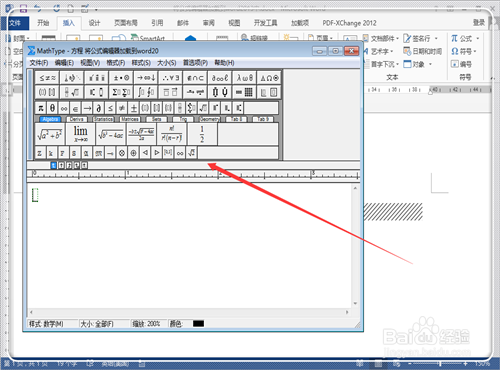Open Word 引用 ribbon tab
The width and height of the screenshot is (500, 370).
pyautogui.click(x=157, y=23)
